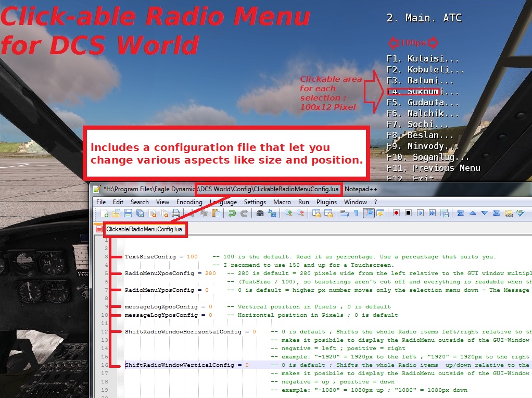This screenshot has height=398, width=532.
Task: Click the spell check ABC icon
Action: point(520,213)
